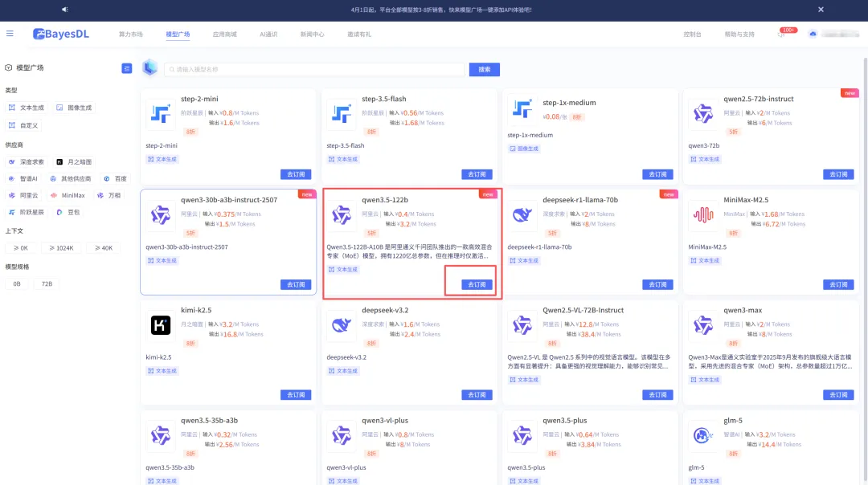Click 去订阅 on step-2-mini card
The height and width of the screenshot is (485, 868).
point(296,174)
